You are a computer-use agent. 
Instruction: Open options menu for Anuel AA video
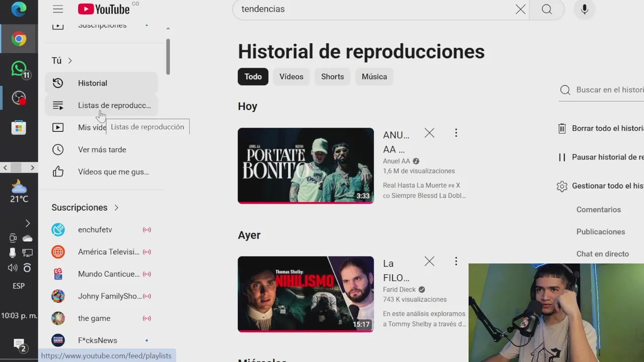click(456, 133)
